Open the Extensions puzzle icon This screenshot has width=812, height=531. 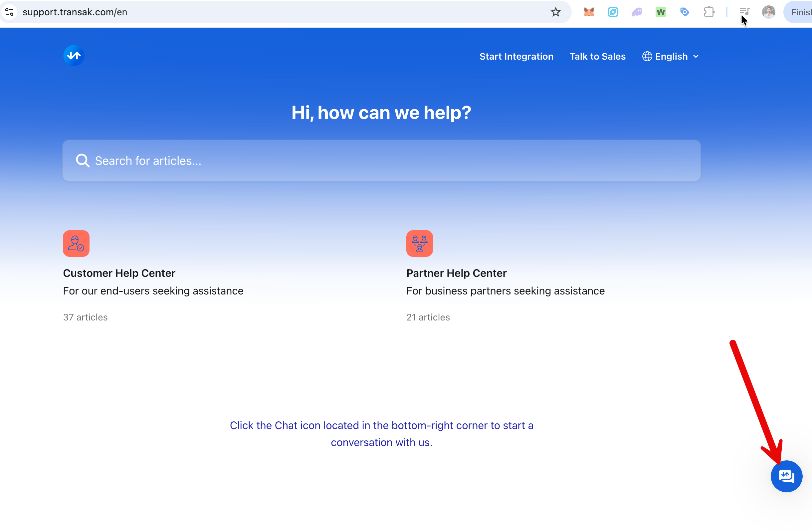[709, 12]
